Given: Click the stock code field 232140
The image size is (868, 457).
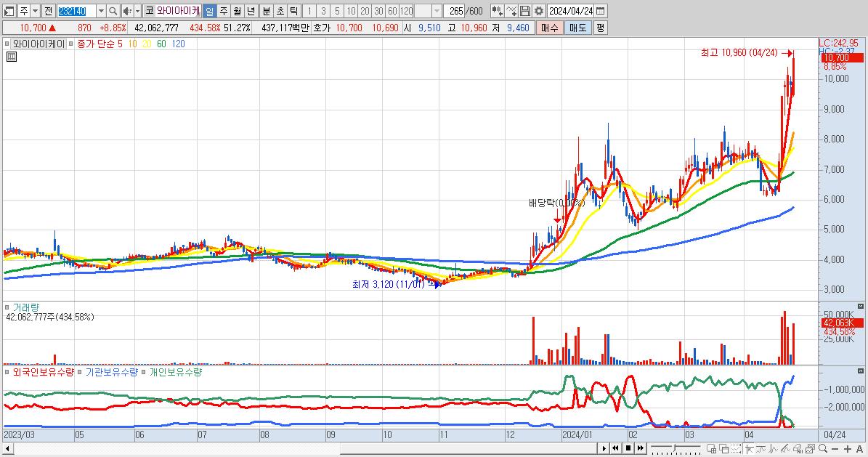Looking at the screenshot, I should coord(76,11).
